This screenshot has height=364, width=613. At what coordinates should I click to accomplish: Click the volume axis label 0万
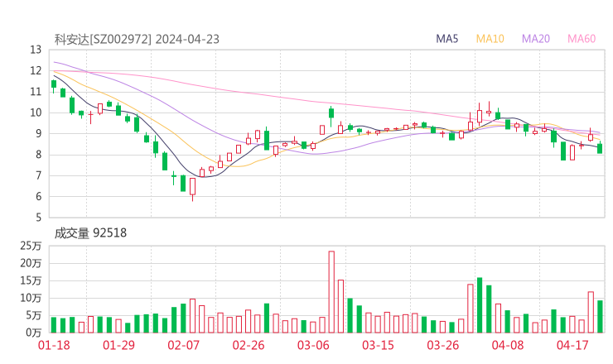click(x=34, y=333)
